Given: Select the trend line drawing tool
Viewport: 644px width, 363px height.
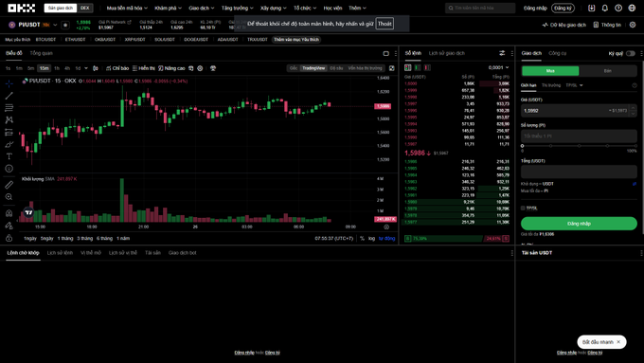Looking at the screenshot, I should point(9,96).
